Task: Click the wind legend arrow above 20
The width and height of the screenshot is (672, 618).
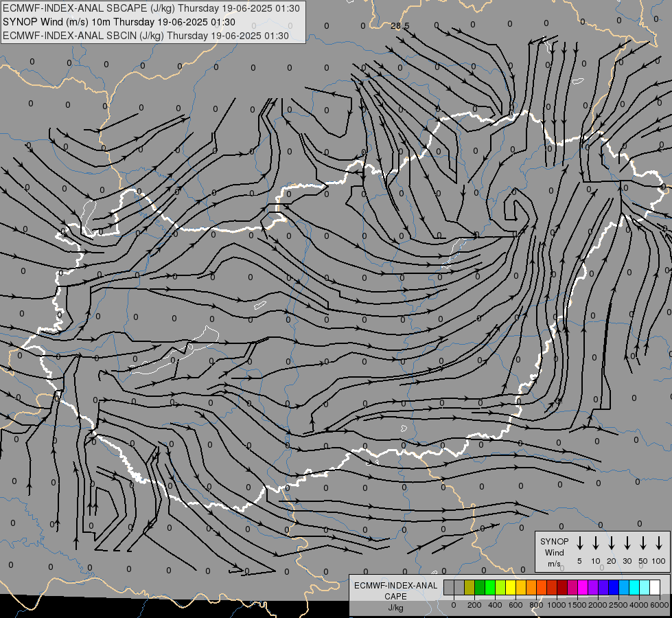Action: point(612,542)
